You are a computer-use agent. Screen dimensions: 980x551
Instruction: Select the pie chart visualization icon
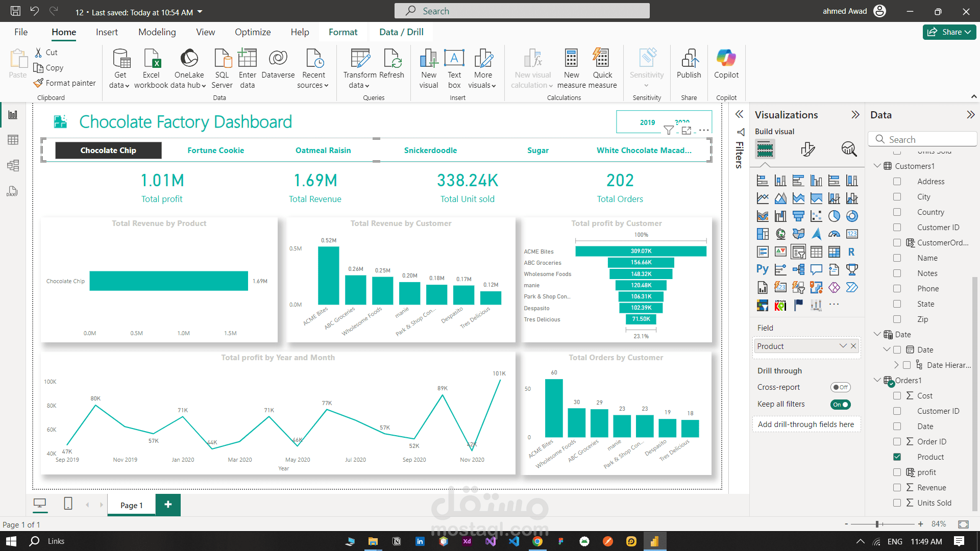pos(834,216)
